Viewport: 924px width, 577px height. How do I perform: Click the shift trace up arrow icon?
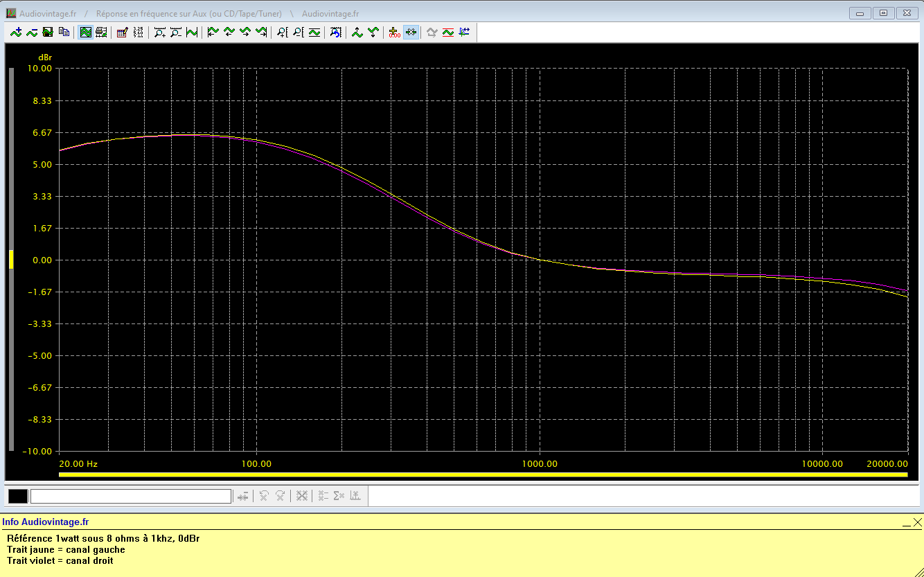coord(357,32)
